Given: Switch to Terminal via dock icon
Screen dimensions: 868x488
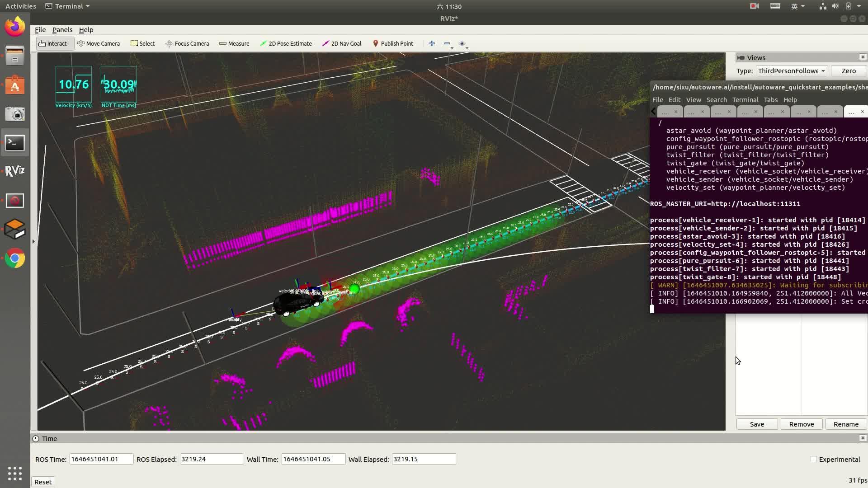Looking at the screenshot, I should (x=15, y=143).
